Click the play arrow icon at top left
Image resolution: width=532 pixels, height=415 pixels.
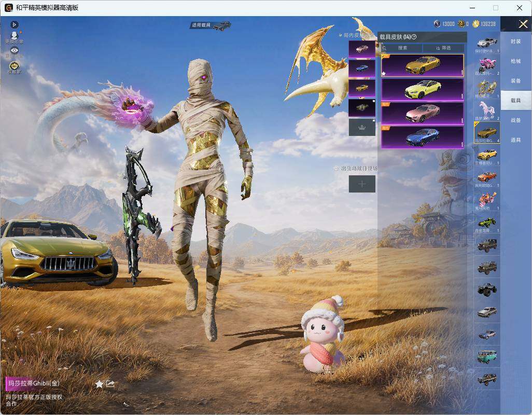pyautogui.click(x=14, y=24)
